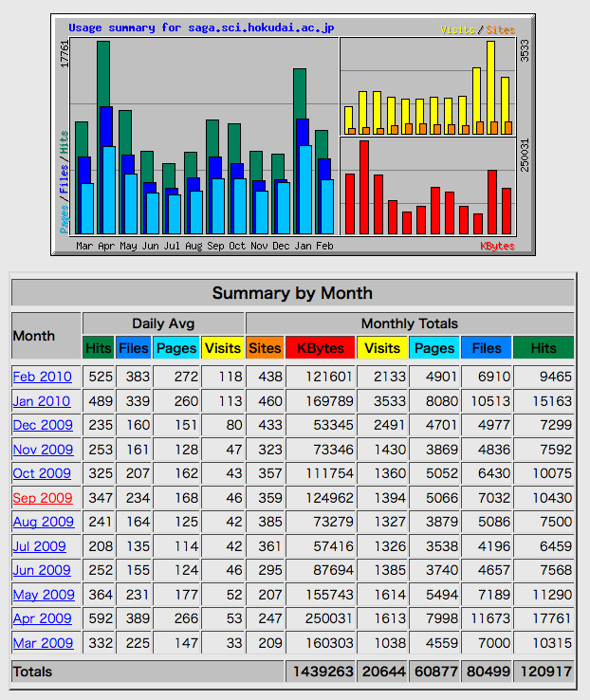Click the blue Files header under Monthly Totals

coord(487,348)
